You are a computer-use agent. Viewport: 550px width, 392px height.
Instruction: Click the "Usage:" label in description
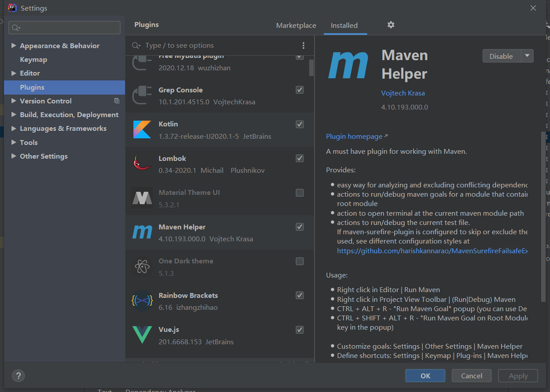337,275
